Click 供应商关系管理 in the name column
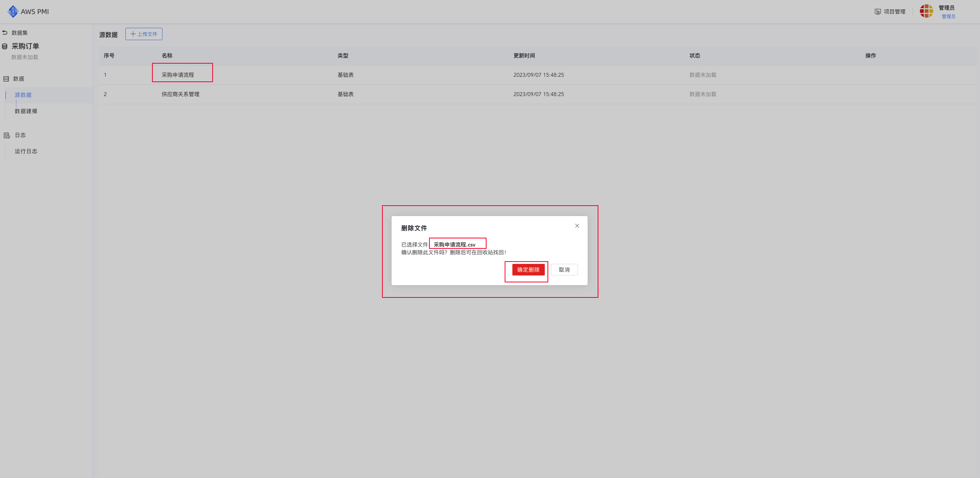 (181, 94)
